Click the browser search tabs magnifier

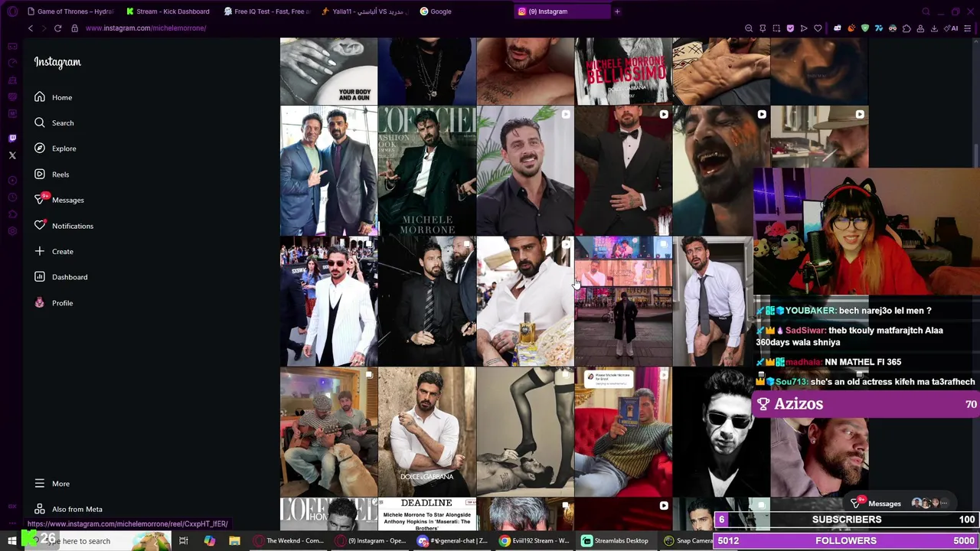click(x=926, y=11)
